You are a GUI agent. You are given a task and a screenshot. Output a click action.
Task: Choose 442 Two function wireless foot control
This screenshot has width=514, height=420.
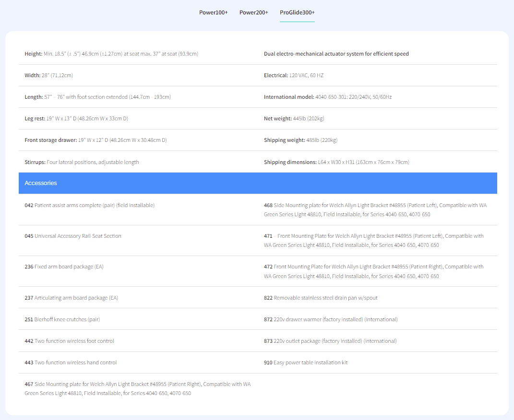coord(69,341)
